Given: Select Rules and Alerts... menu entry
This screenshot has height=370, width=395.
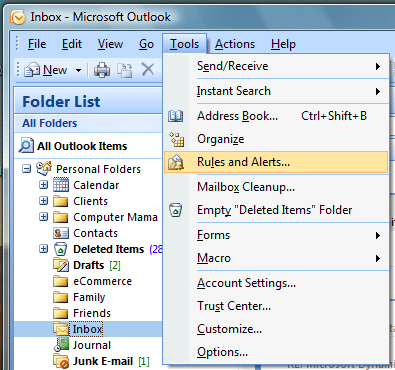Looking at the screenshot, I should (x=276, y=162).
